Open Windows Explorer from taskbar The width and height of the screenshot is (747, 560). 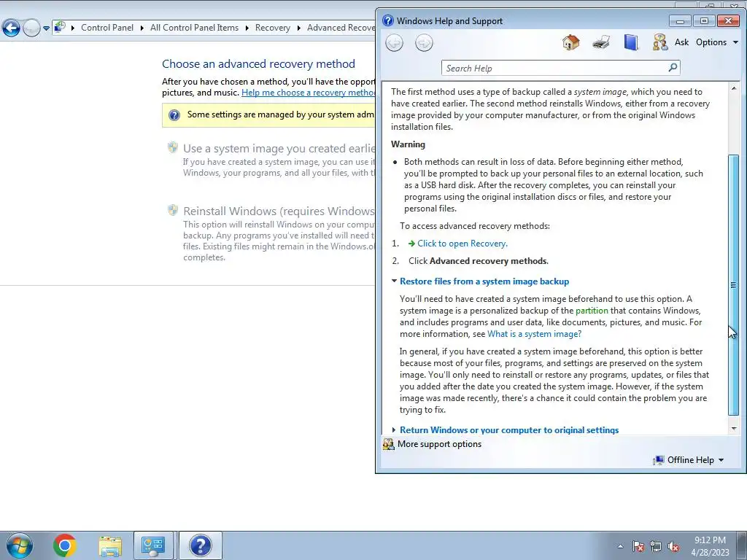pos(110,545)
